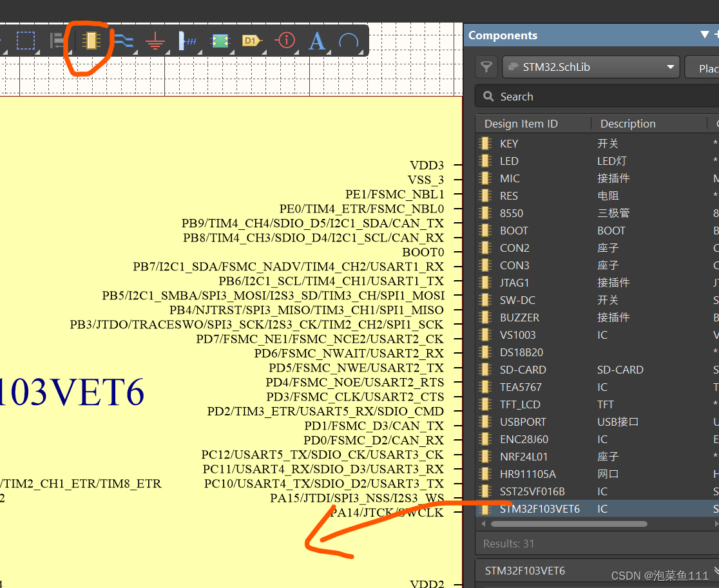The width and height of the screenshot is (719, 588).
Task: Click the PA14/JTCK/SWCLK pin
Action: [388, 513]
